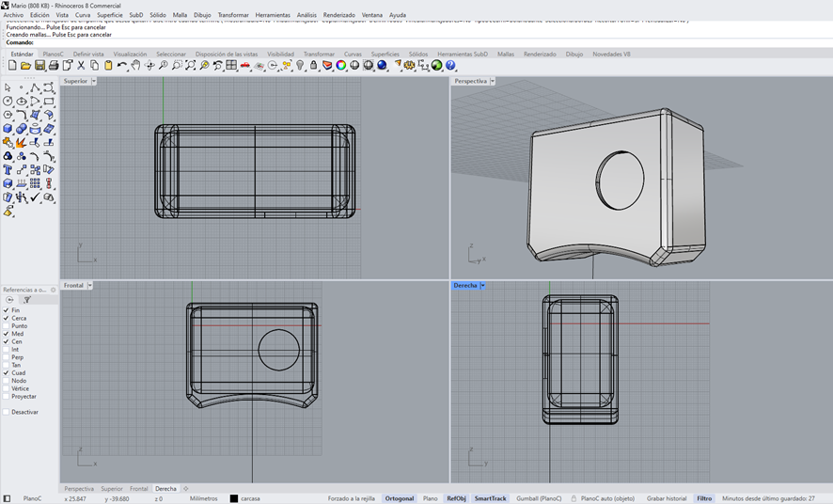Toggle the Ortogonal status bar button
This screenshot has width=833, height=504.
coord(400,498)
